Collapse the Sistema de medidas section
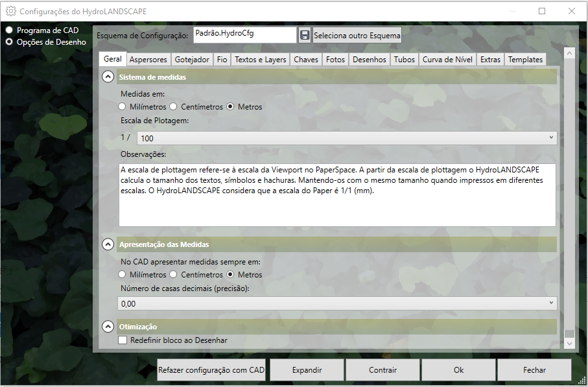588x387 pixels. (108, 77)
